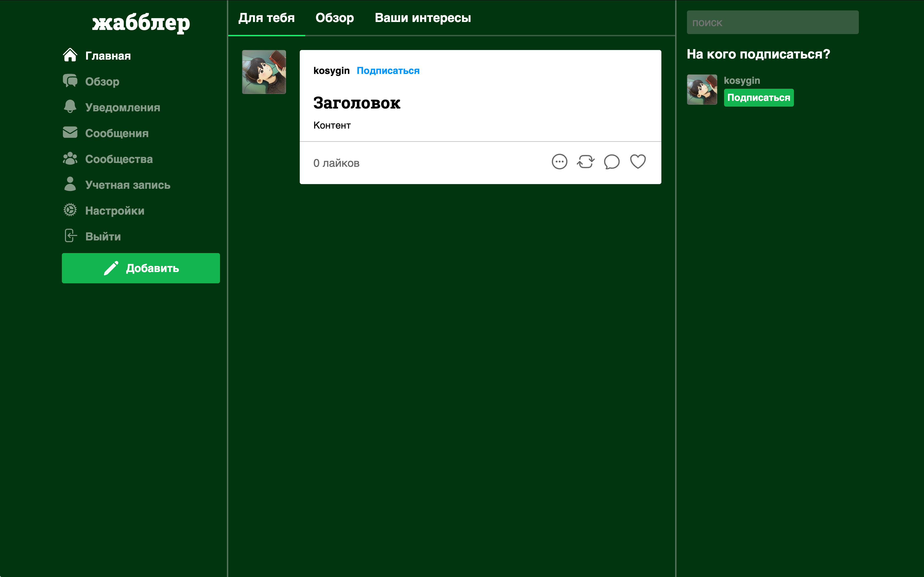Screen dimensions: 924x577
Task: Click the logout icon next to Выйти
Action: (x=71, y=235)
